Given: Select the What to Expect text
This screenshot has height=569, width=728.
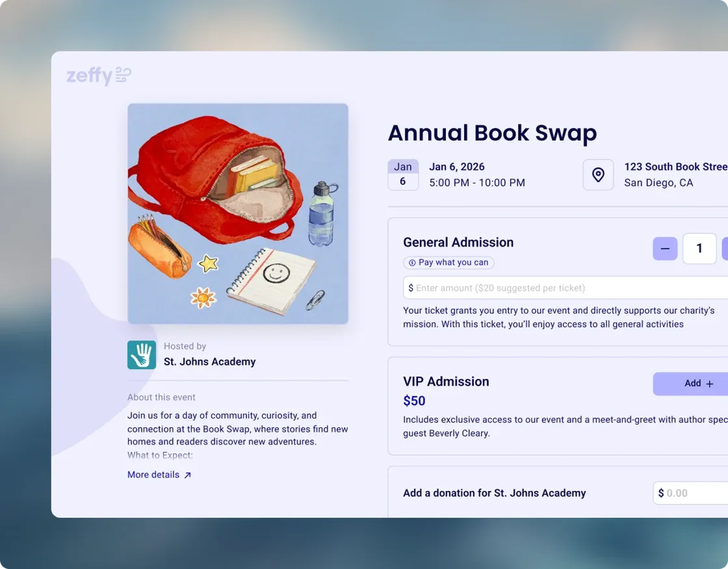Looking at the screenshot, I should click(x=160, y=455).
